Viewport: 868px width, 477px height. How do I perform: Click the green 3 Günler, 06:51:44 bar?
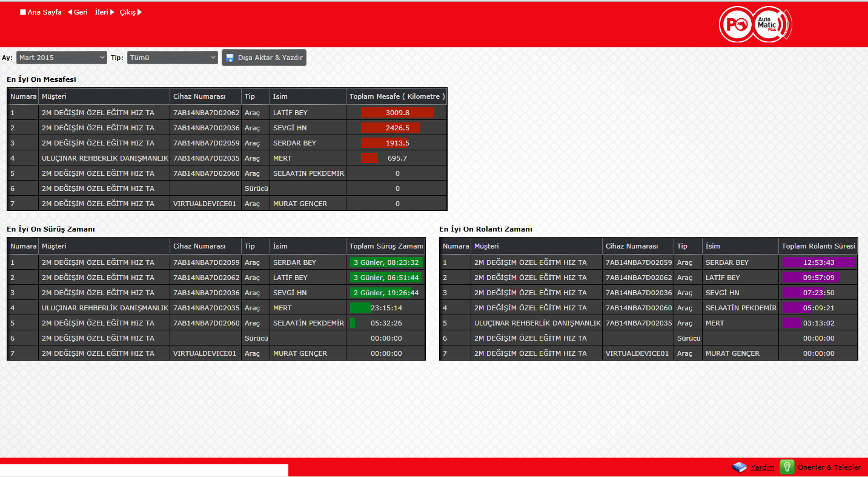click(385, 278)
